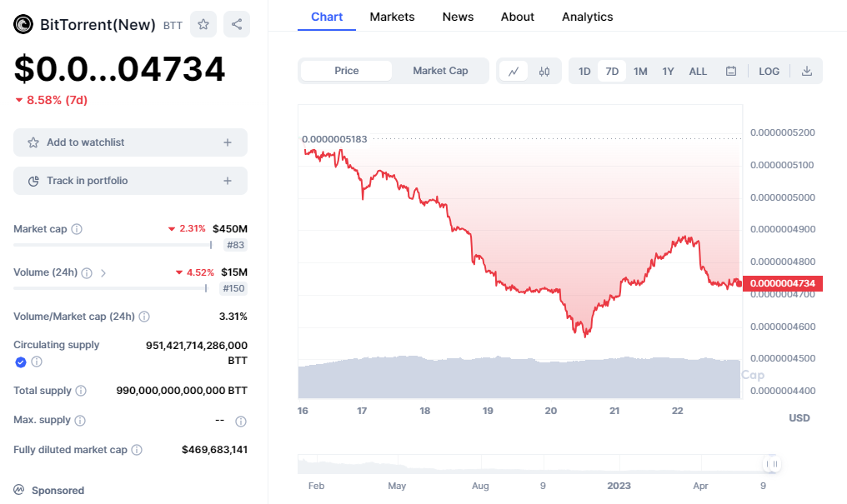Click the mini overview chart navigator

click(534, 464)
